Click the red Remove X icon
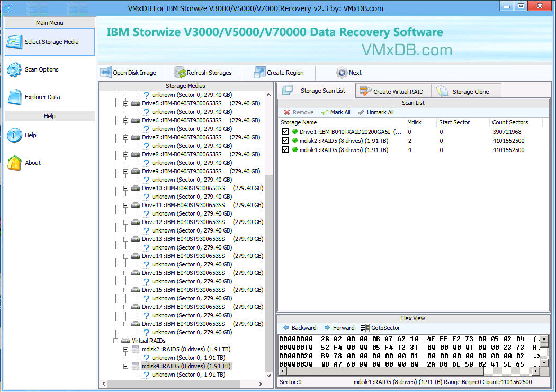Screen dimensions: 556x392 pos(287,112)
